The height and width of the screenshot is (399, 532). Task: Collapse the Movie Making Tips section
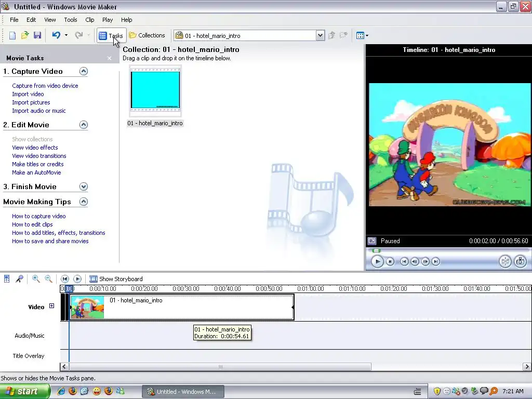84,202
